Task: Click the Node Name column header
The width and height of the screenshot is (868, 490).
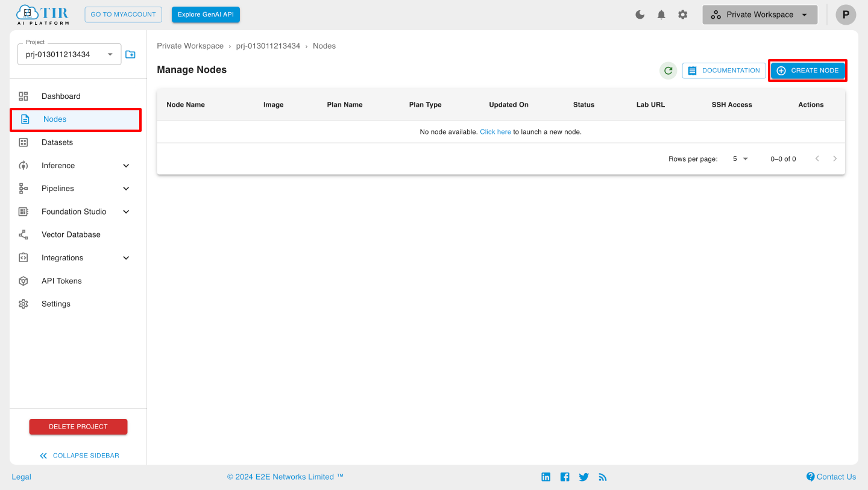Action: point(186,105)
